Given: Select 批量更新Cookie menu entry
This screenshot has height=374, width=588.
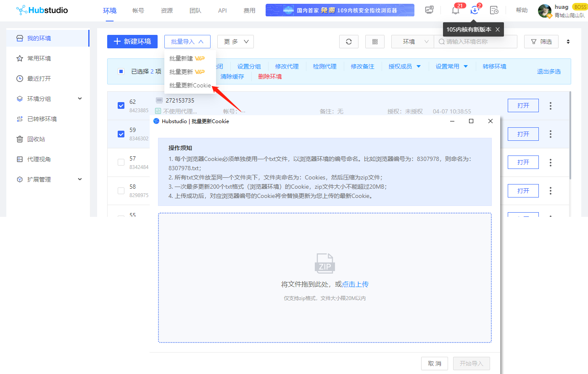Looking at the screenshot, I should pyautogui.click(x=190, y=85).
